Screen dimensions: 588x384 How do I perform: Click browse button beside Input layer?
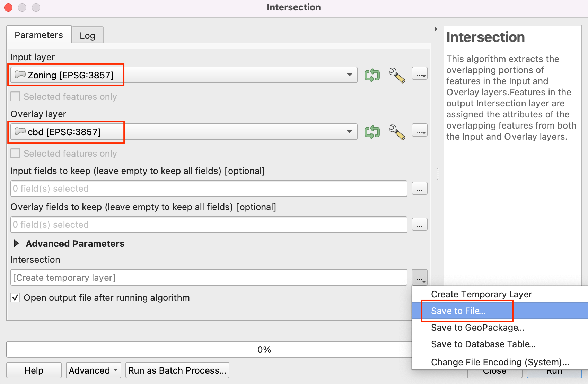click(419, 74)
